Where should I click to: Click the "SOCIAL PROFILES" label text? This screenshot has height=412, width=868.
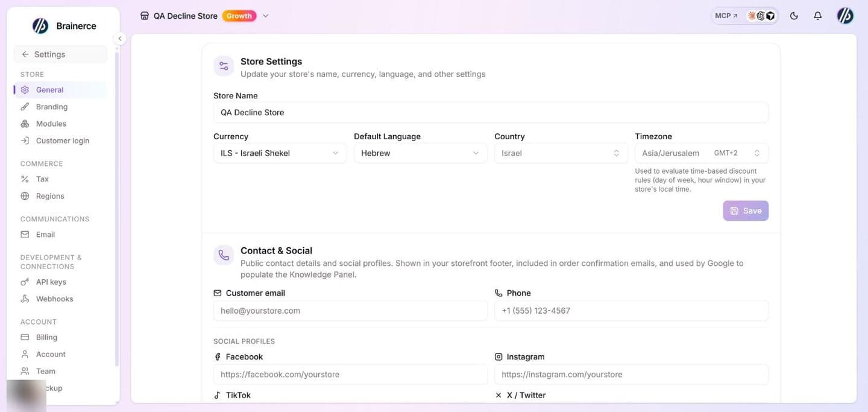tap(244, 341)
